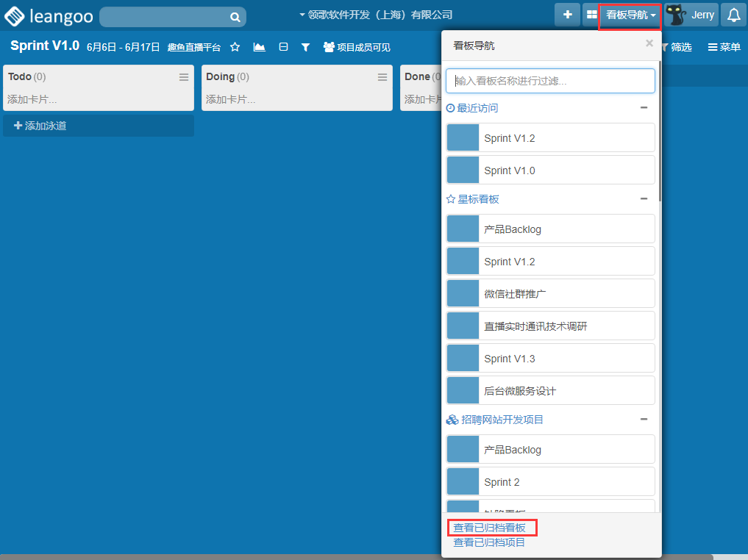
Task: Click the 查看已归档看板 link
Action: [x=490, y=528]
